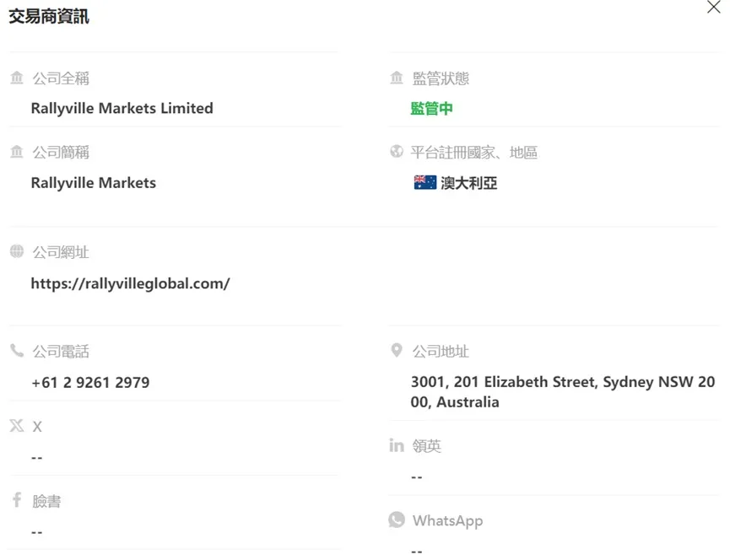Click the 臉書 label
730x560 pixels.
pyautogui.click(x=46, y=501)
